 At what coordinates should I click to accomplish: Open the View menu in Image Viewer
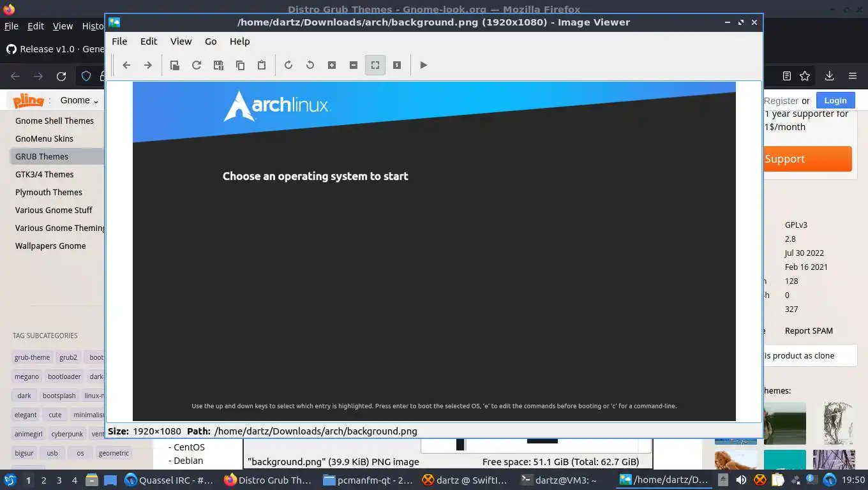click(181, 41)
